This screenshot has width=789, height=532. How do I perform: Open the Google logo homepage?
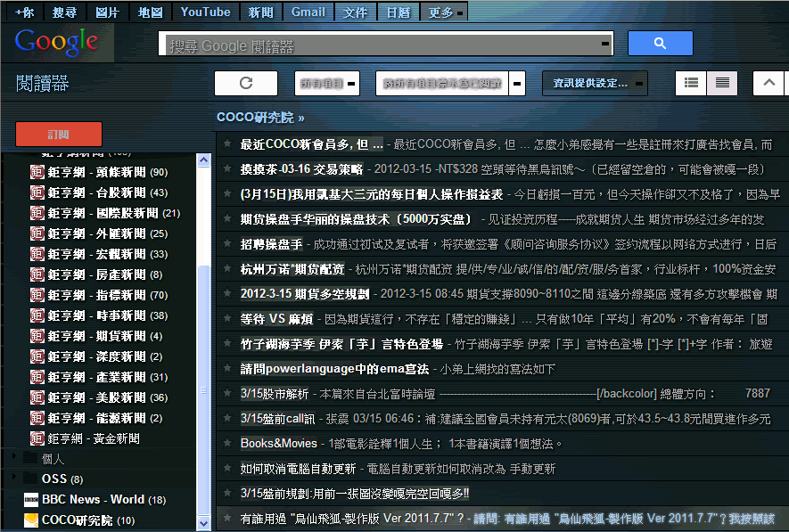click(x=56, y=42)
